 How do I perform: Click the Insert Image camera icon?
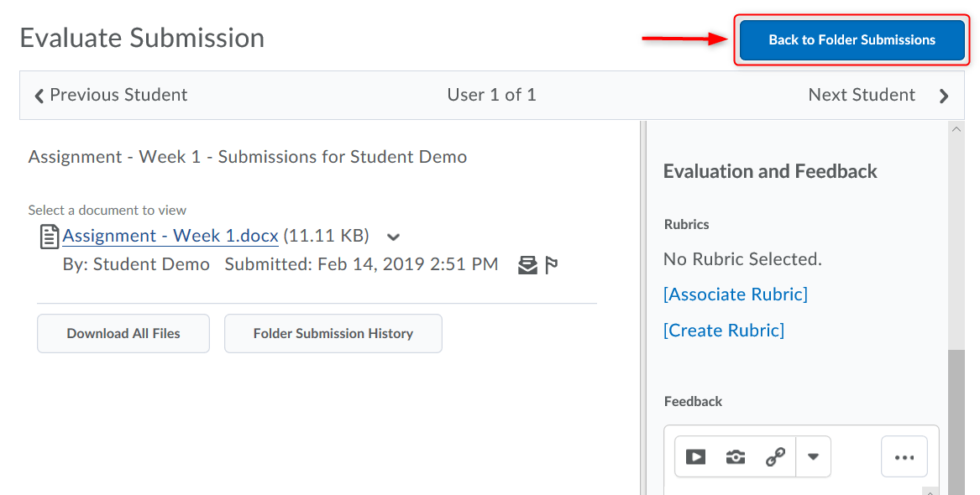click(736, 457)
